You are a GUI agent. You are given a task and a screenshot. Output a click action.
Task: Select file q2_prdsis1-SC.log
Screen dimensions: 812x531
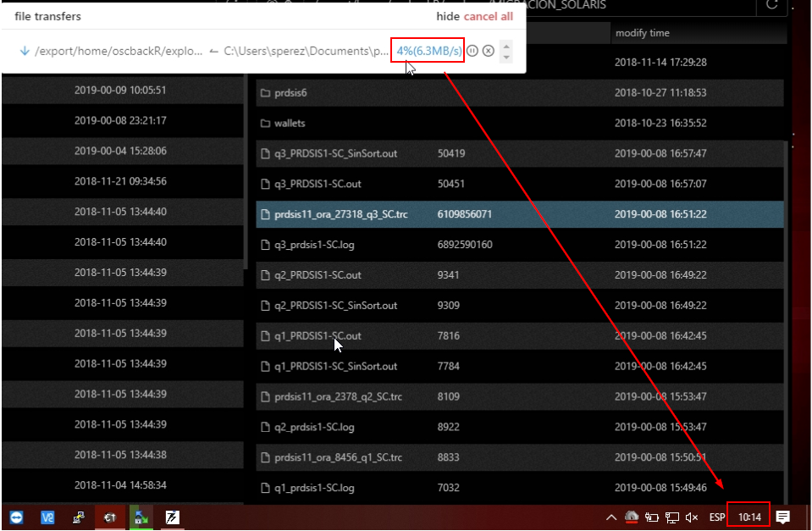519,427
